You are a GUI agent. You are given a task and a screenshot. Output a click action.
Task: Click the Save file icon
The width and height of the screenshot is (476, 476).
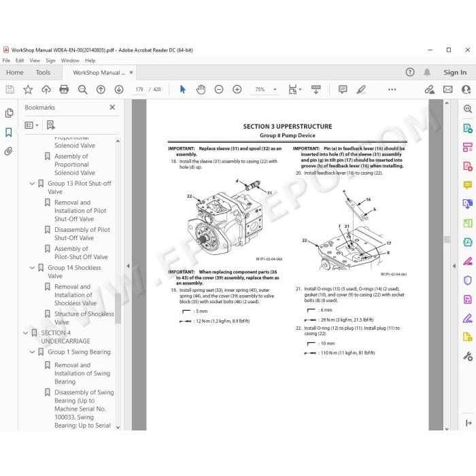10,89
